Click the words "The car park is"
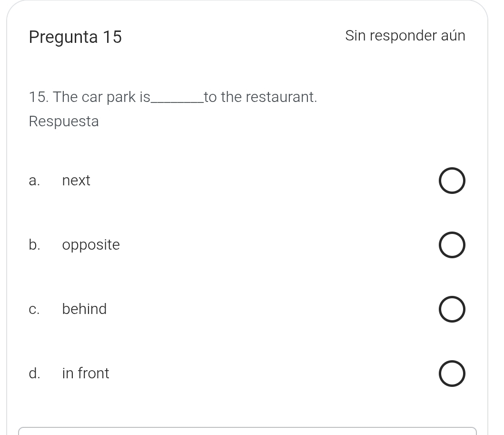This screenshot has width=504, height=435. tap(102, 97)
